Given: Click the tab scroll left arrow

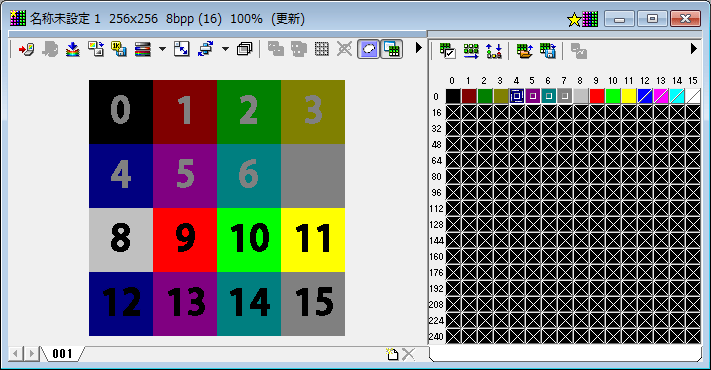Looking at the screenshot, I should (16, 354).
